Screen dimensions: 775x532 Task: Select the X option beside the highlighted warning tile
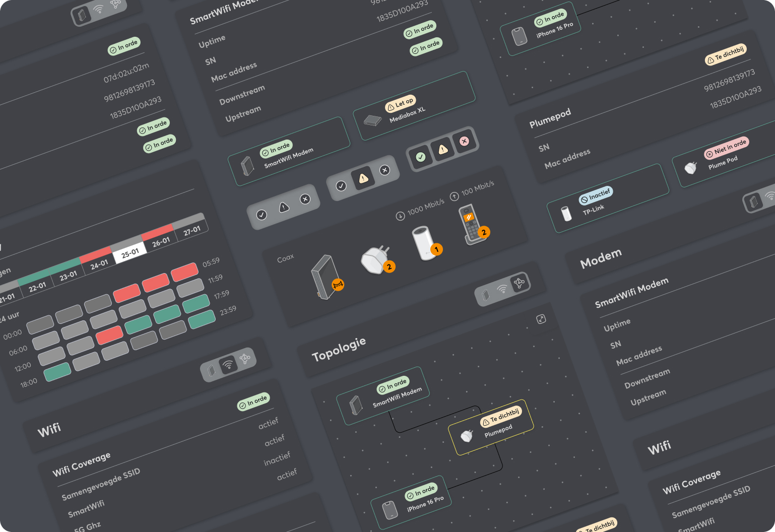[x=384, y=170]
